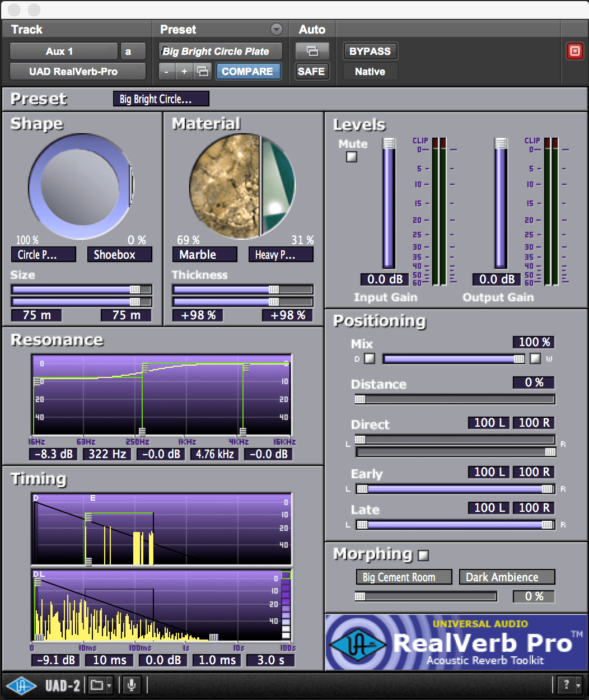Click the Morphing slider handle
Image resolution: width=589 pixels, height=700 pixels.
pyautogui.click(x=360, y=596)
